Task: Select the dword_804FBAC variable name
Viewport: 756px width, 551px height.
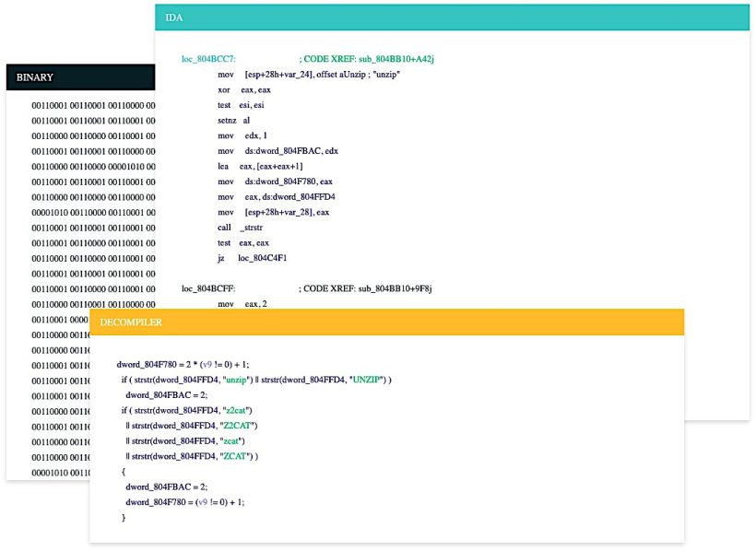Action: click(x=159, y=394)
